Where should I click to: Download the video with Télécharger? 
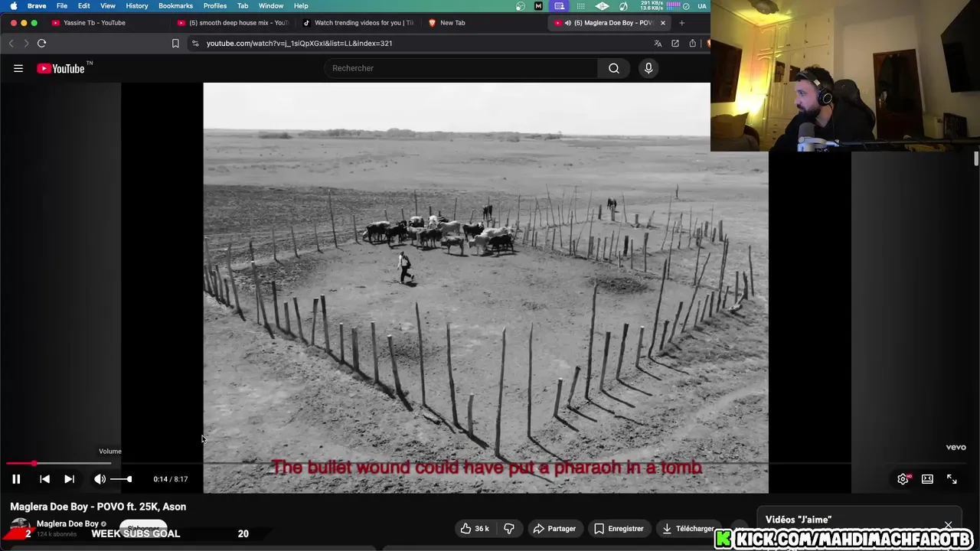[x=688, y=529]
